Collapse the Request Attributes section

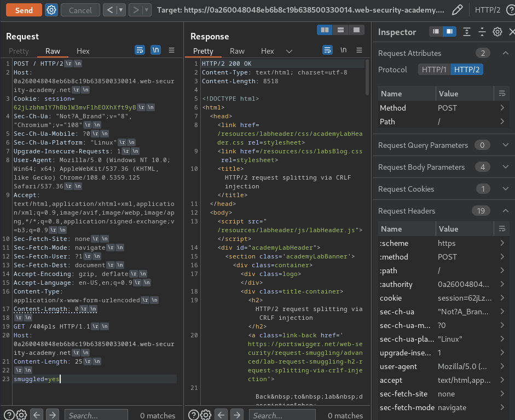tap(506, 53)
